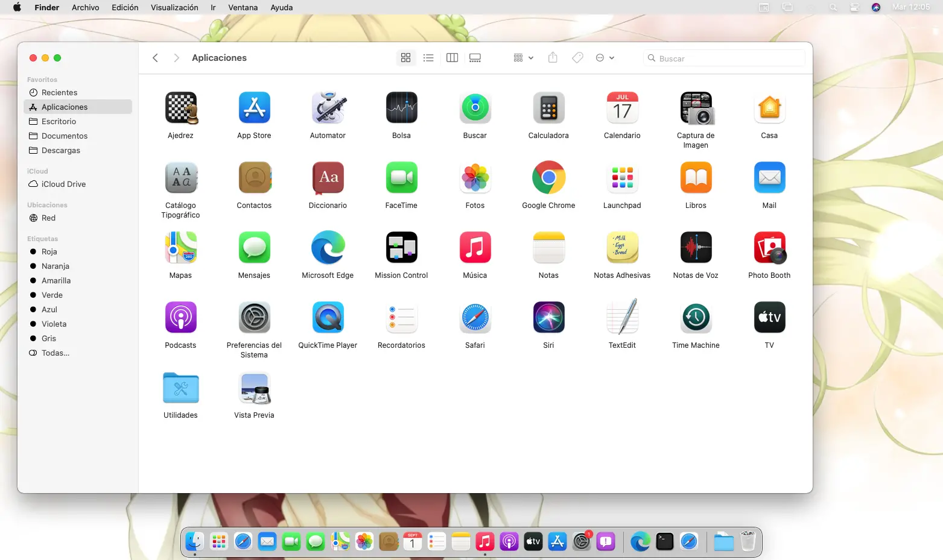Open Descargas in the sidebar
This screenshot has width=943, height=560.
click(78, 150)
